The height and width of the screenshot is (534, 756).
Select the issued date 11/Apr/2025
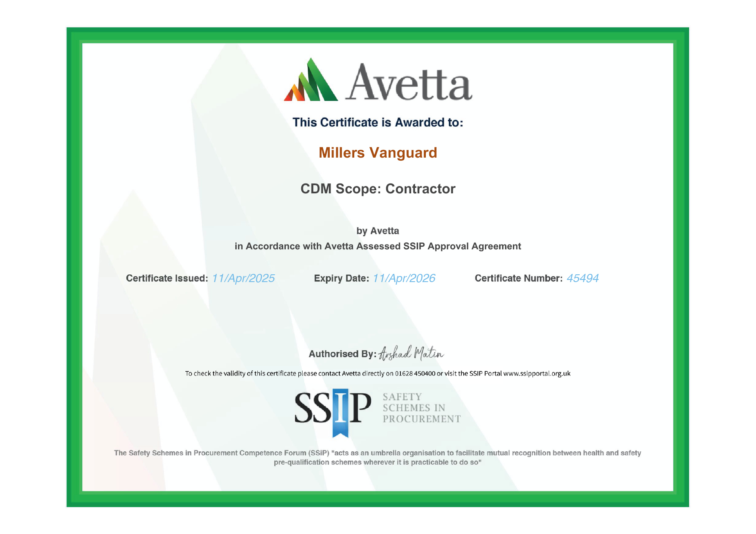tap(243, 278)
